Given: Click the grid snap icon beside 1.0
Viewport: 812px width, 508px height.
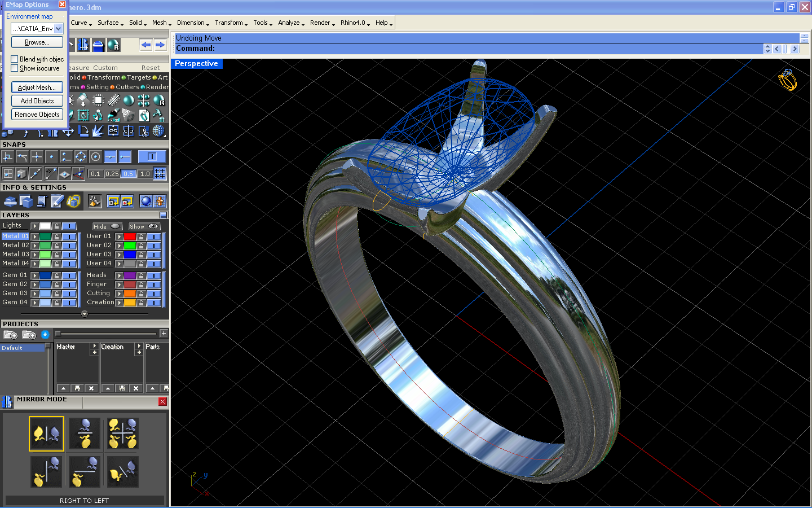Looking at the screenshot, I should point(160,174).
